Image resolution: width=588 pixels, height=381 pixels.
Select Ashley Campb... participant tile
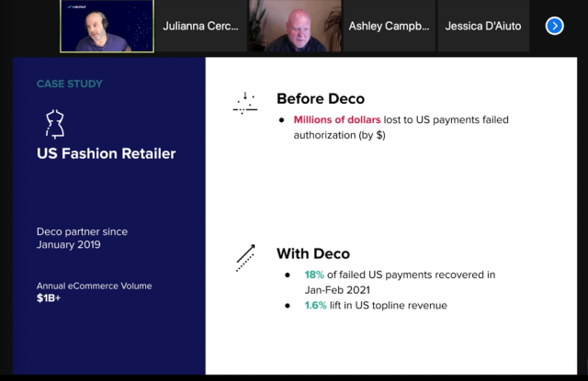click(389, 26)
